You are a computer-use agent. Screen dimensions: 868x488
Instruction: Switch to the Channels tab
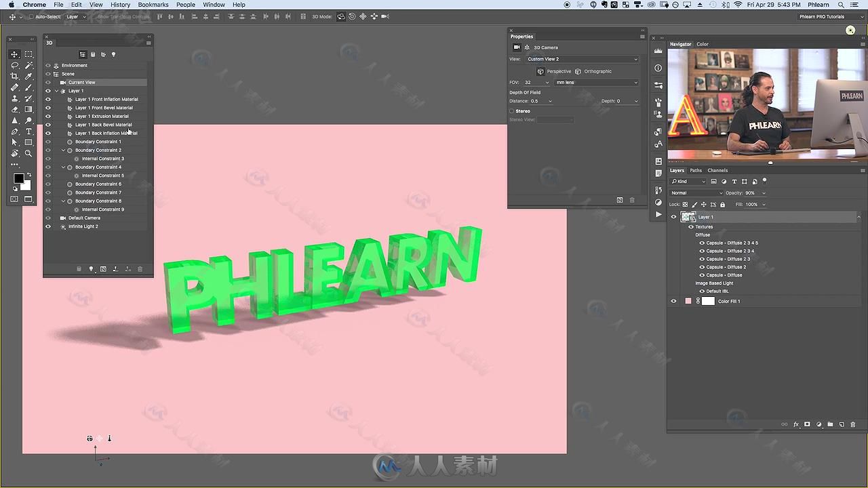tap(717, 171)
